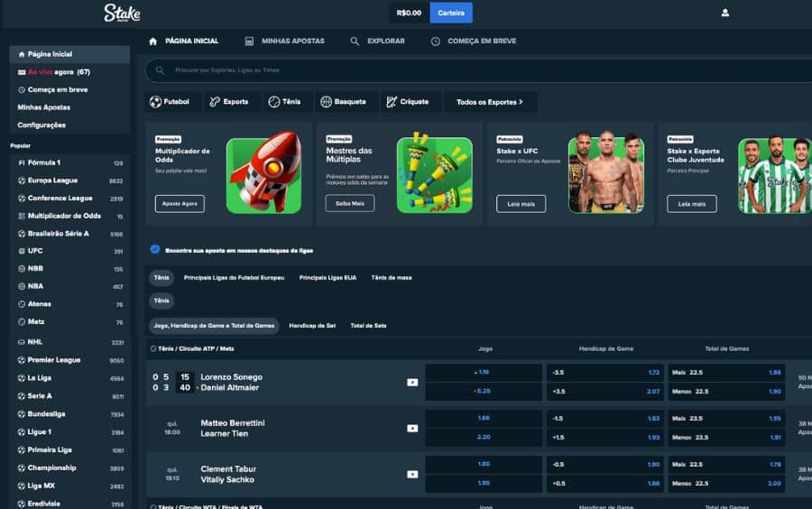Click the Basquete ball icon
The width and height of the screenshot is (812, 509).
tap(326, 102)
